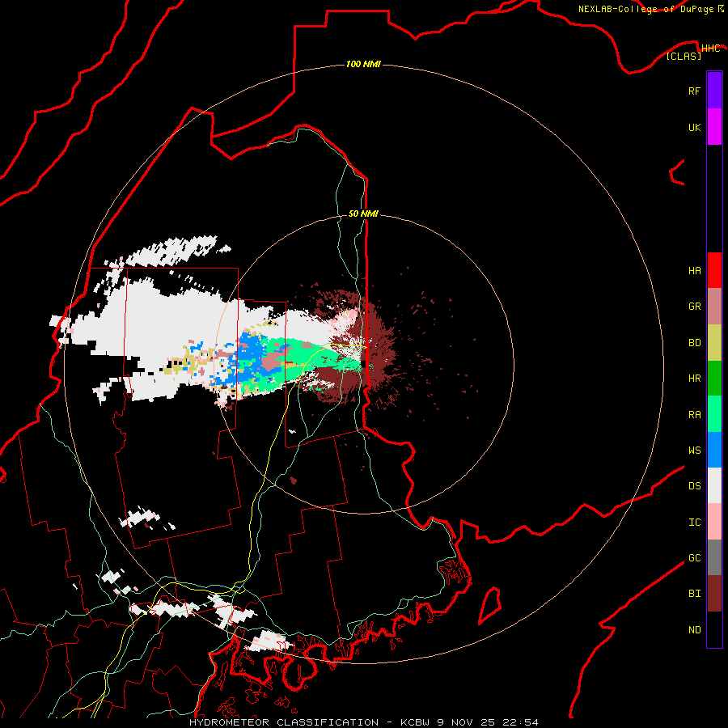Screen dimensions: 728x728
Task: Pick the RA light green legend swatch
Action: 714,413
